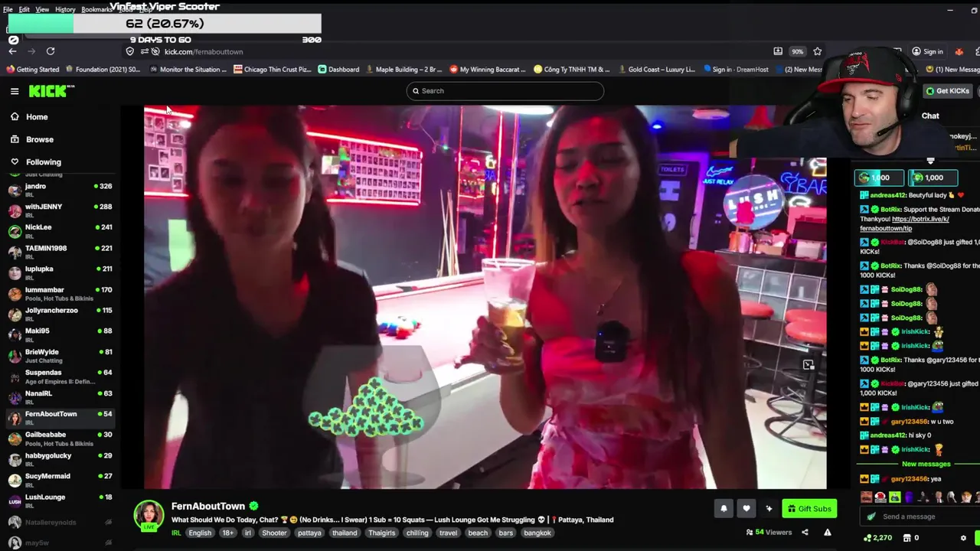Report stream with warning triangle icon
Image resolution: width=980 pixels, height=551 pixels.
827,533
